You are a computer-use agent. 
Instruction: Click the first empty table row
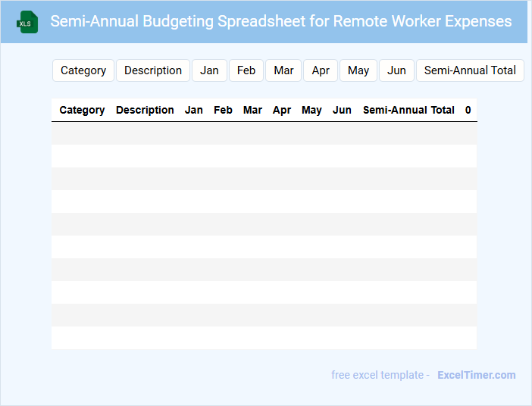(264, 133)
